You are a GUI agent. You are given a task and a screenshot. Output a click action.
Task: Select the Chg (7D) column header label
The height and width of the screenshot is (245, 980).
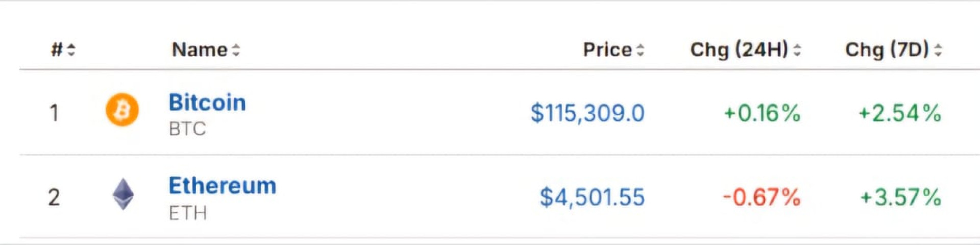pyautogui.click(x=887, y=50)
